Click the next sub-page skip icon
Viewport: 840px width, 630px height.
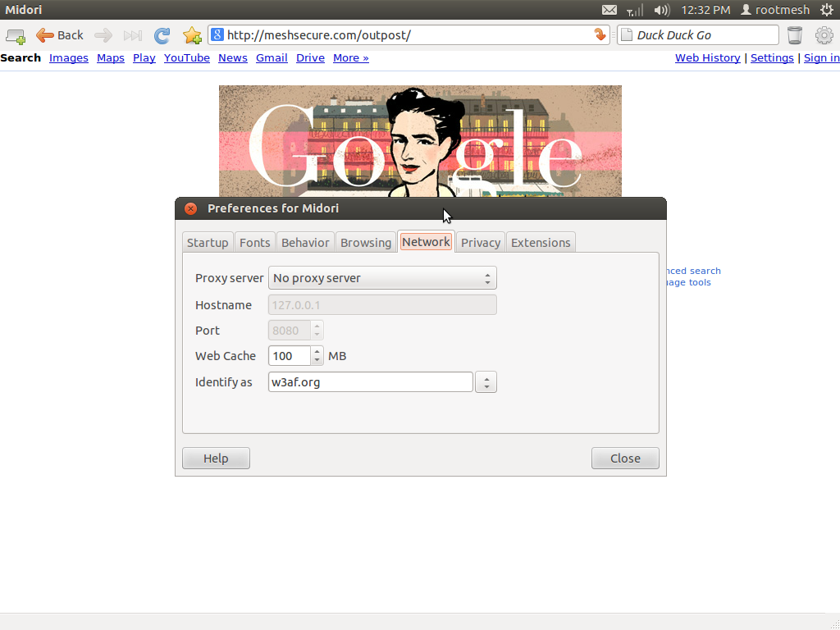point(132,36)
